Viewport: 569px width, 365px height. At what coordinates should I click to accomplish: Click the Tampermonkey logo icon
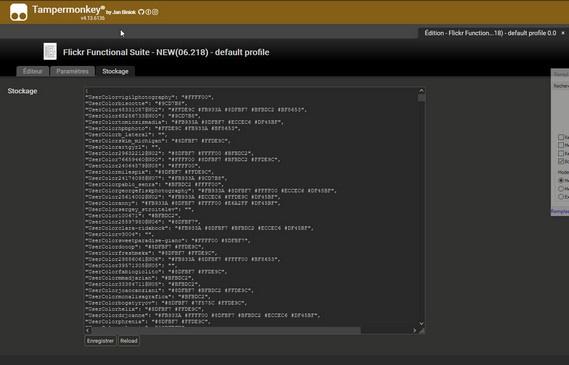click(19, 12)
